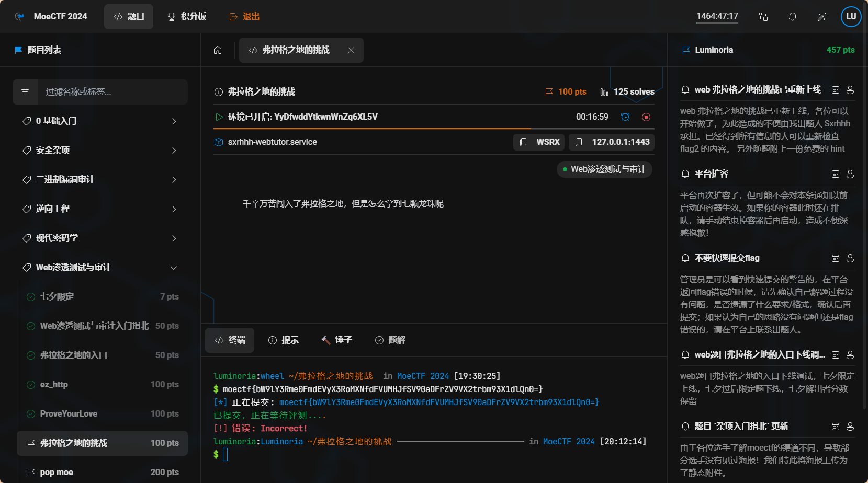This screenshot has width=868, height=483.
Task: Click the alarm clock extend-time icon
Action: (x=625, y=117)
